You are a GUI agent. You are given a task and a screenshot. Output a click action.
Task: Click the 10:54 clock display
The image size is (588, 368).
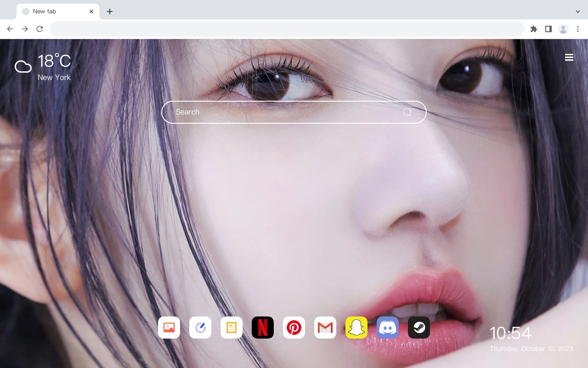pos(510,333)
